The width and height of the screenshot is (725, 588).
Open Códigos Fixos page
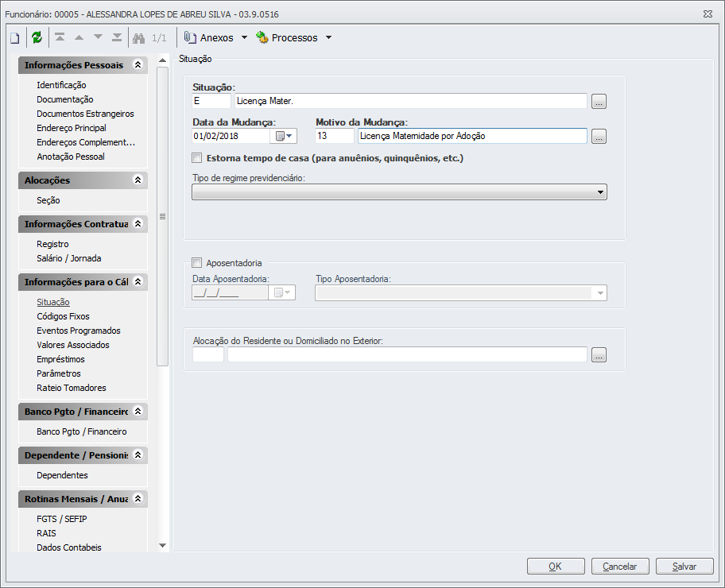[64, 317]
